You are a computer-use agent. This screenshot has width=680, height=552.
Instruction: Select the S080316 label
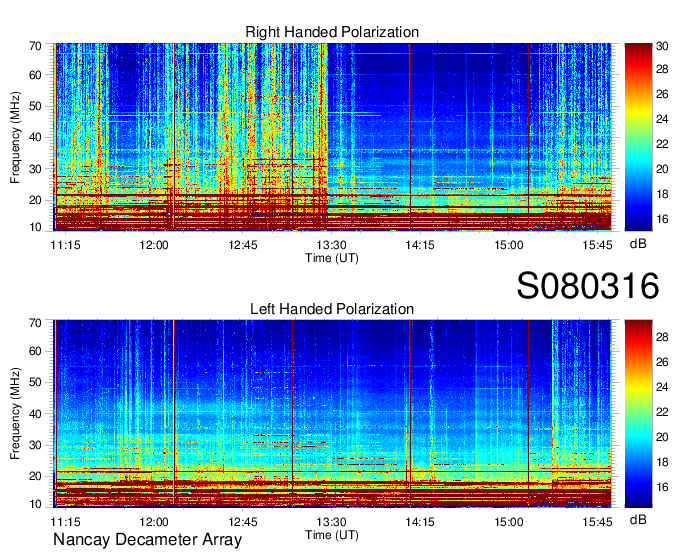[x=588, y=286]
